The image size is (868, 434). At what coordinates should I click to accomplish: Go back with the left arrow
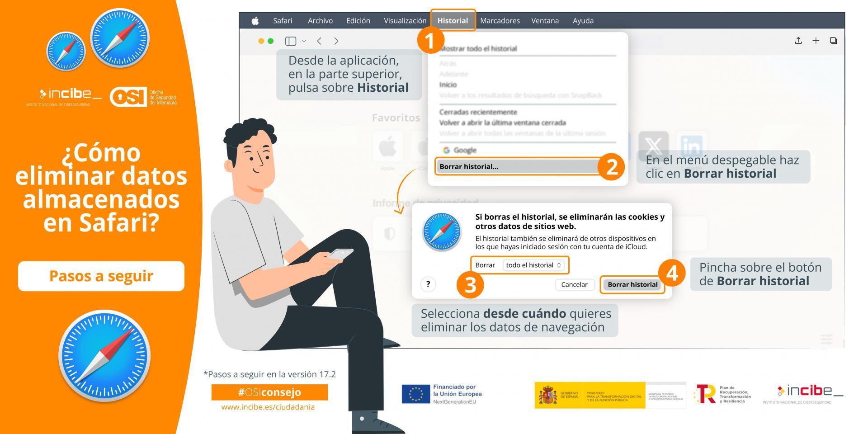319,41
